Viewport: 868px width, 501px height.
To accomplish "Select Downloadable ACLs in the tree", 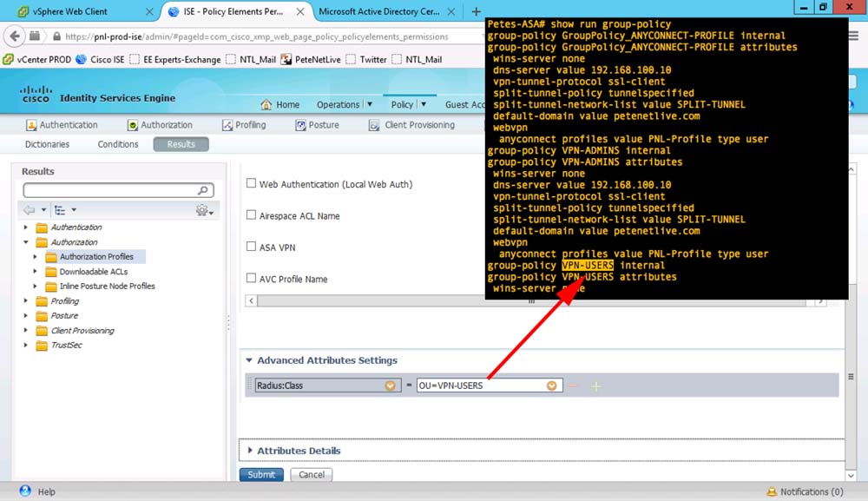I will click(94, 272).
